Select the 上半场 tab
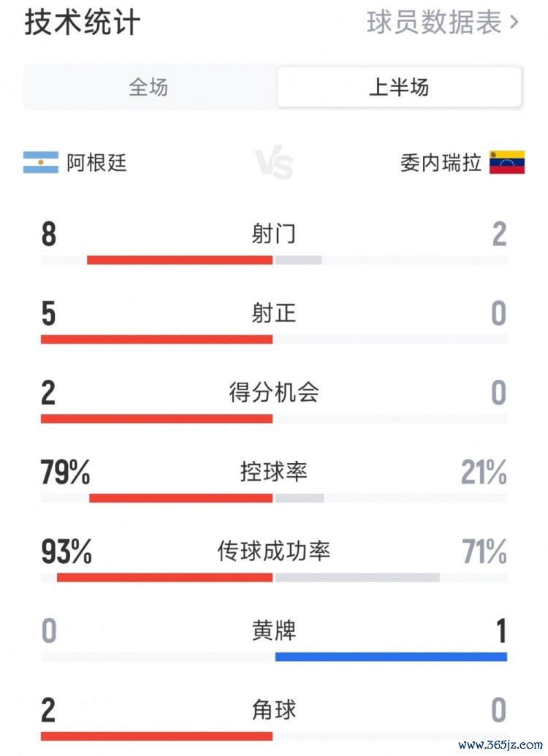The image size is (548, 756). coord(399,87)
